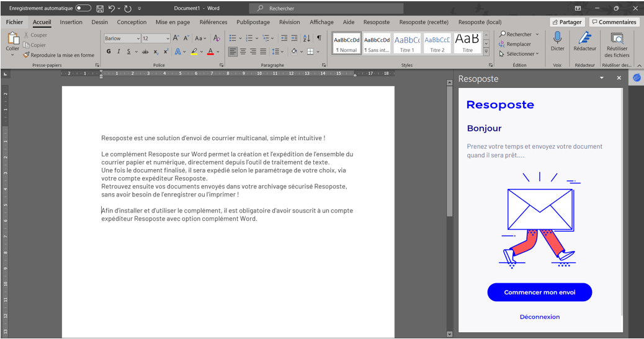The height and width of the screenshot is (339, 644).
Task: Click the Save icon in title bar
Action: pyautogui.click(x=100, y=8)
